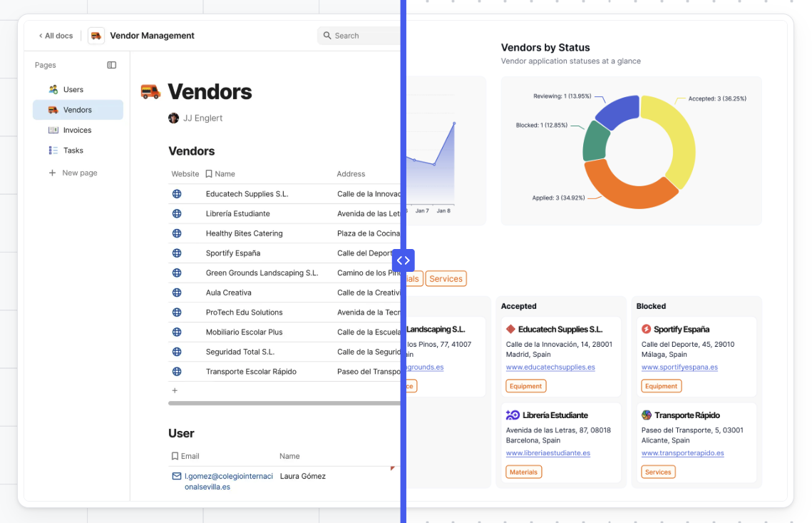The width and height of the screenshot is (812, 523).
Task: Click the Educatech Supplies red diamond logo
Action: [510, 329]
